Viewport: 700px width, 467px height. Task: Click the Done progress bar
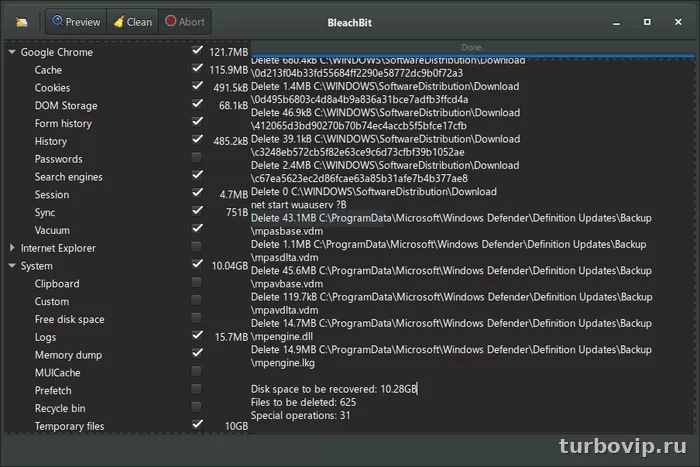472,48
